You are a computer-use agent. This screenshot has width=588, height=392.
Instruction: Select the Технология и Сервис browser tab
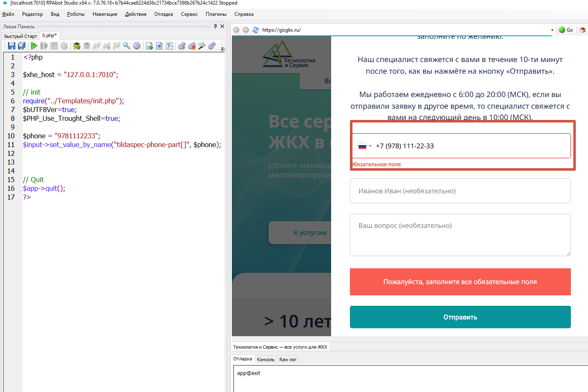(x=280, y=347)
